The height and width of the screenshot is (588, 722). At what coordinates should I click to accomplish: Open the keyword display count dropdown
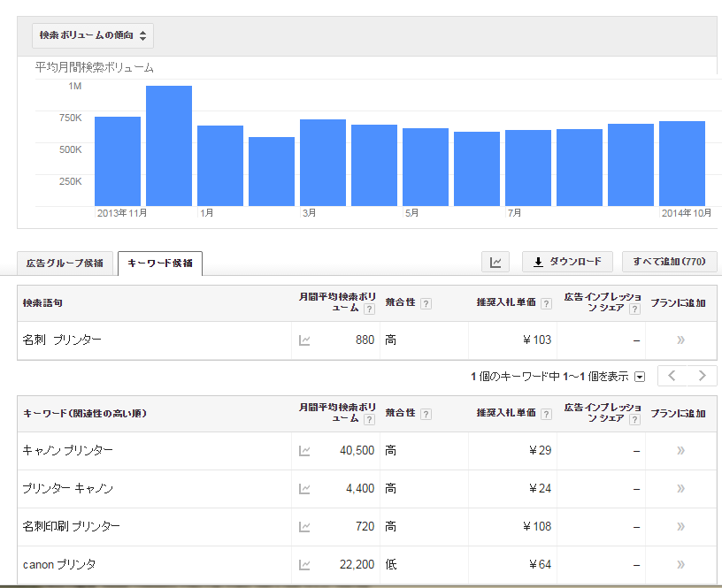click(639, 376)
